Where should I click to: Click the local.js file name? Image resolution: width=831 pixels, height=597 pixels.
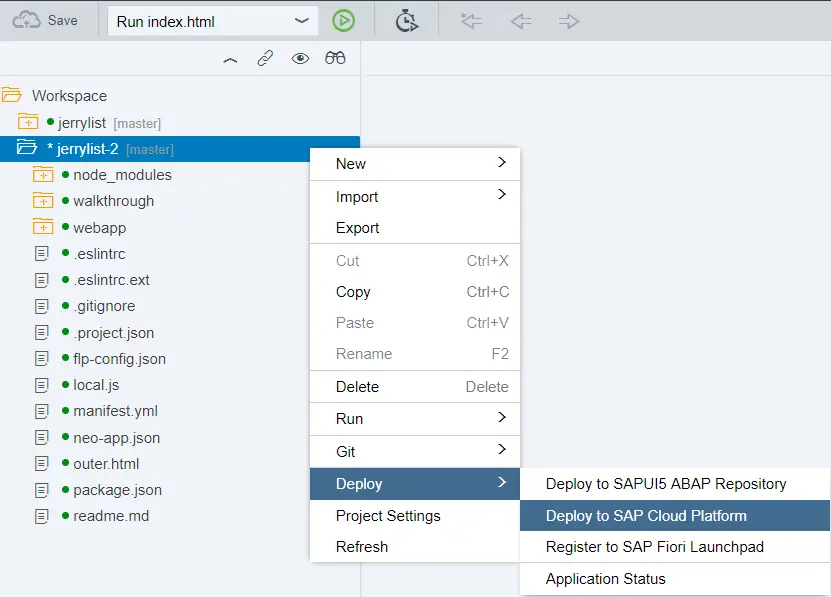click(x=96, y=385)
